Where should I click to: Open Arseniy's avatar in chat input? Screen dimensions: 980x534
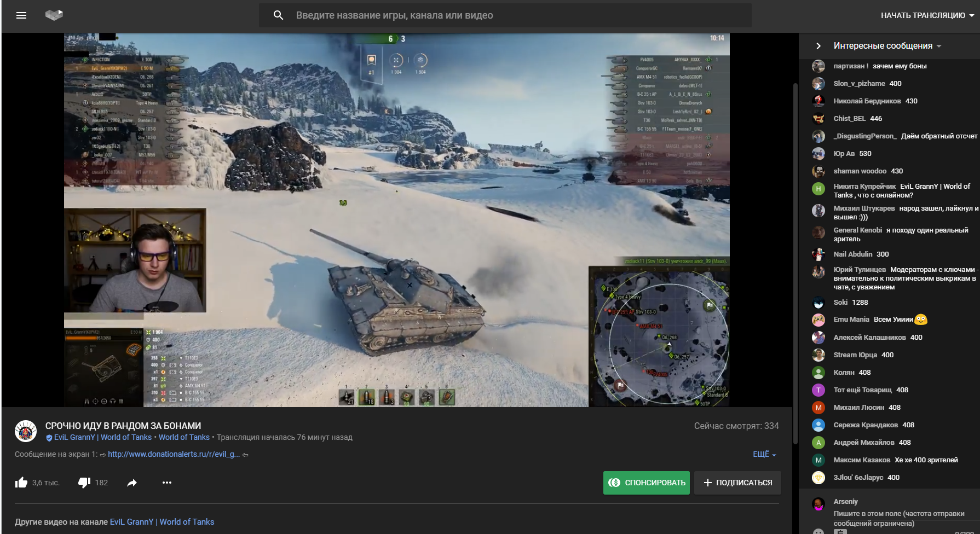tap(818, 504)
